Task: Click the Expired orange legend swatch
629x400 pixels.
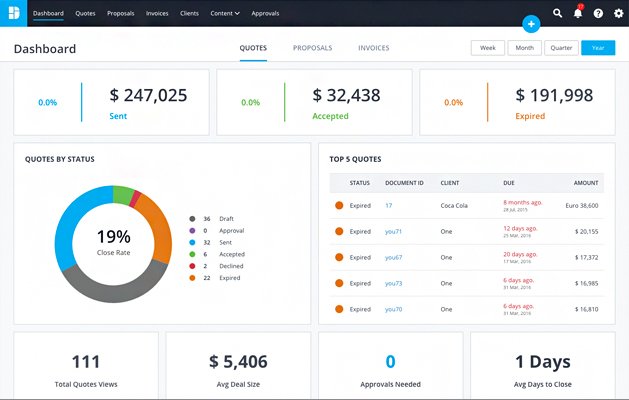Action: pyautogui.click(x=190, y=278)
